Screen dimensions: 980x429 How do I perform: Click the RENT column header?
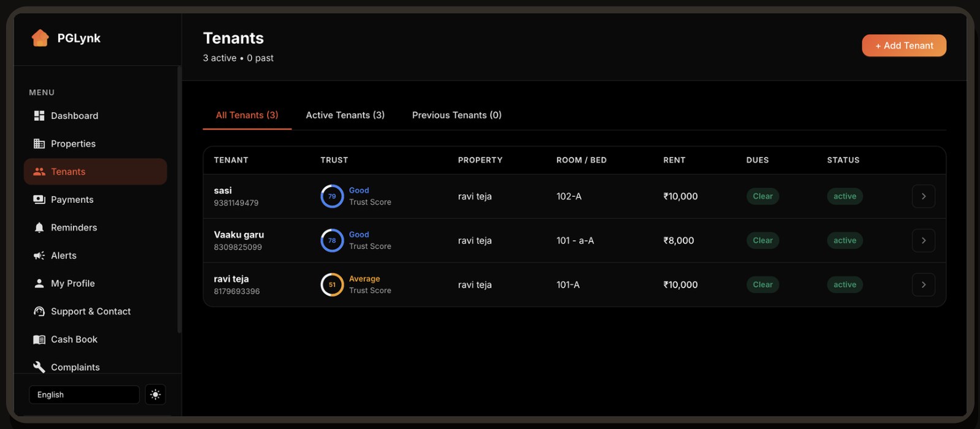pyautogui.click(x=674, y=160)
